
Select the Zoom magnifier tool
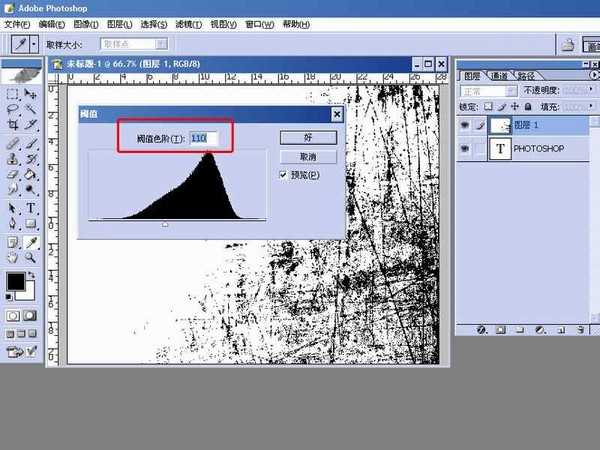tap(30, 258)
